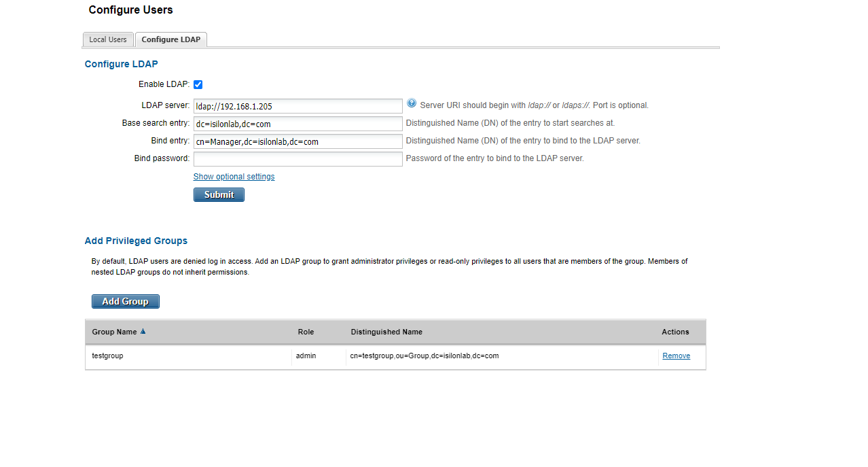This screenshot has height=467, width=868.
Task: Select the Base search entry field
Action: (297, 123)
